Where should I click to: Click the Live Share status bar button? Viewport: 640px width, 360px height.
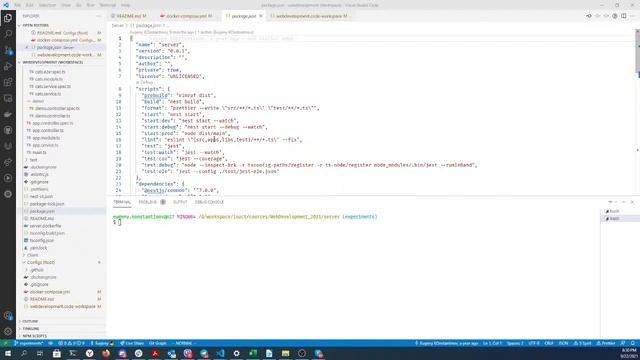pyautogui.click(x=132, y=343)
